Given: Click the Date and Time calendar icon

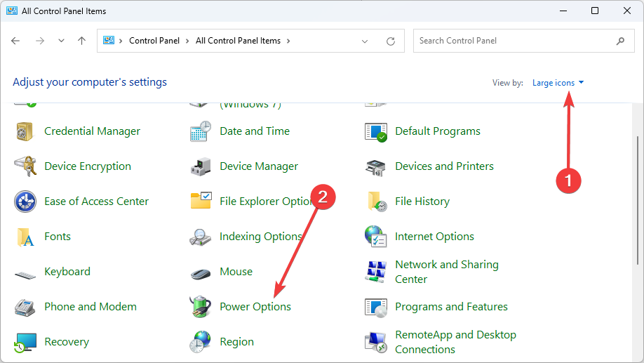Looking at the screenshot, I should click(201, 131).
